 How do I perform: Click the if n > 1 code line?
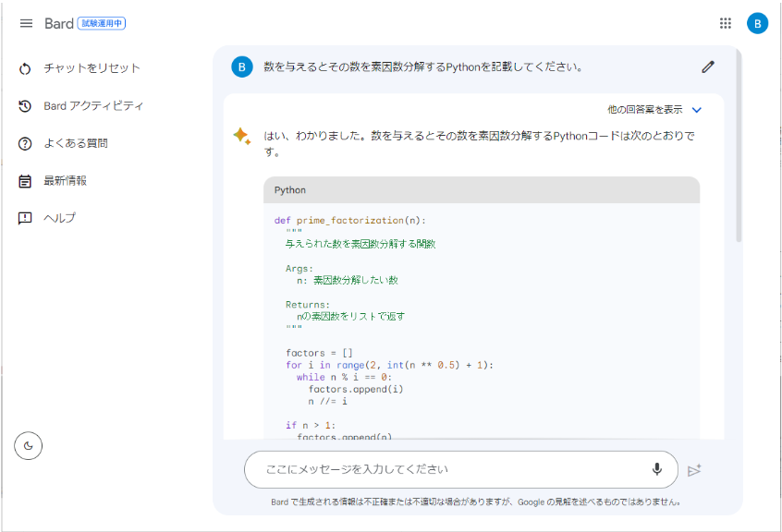311,425
